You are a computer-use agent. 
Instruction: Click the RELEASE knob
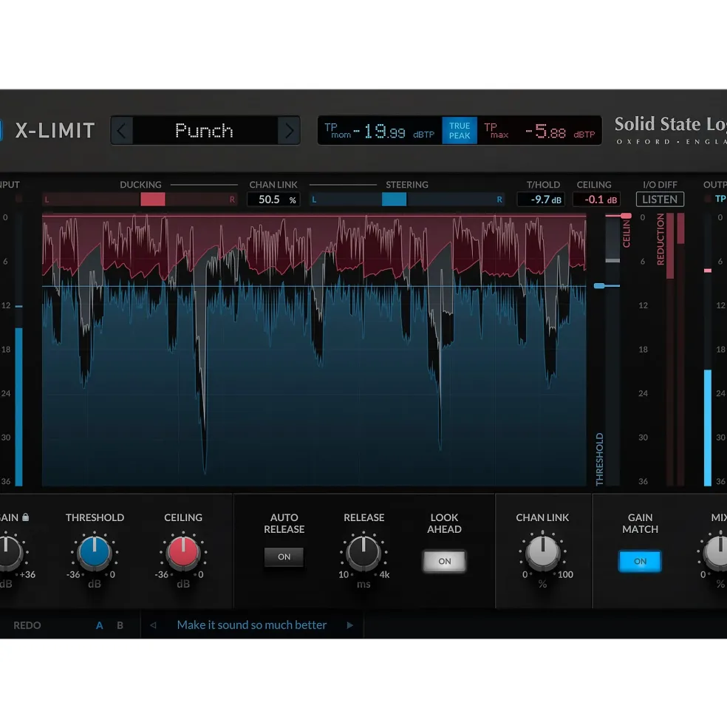(x=363, y=553)
